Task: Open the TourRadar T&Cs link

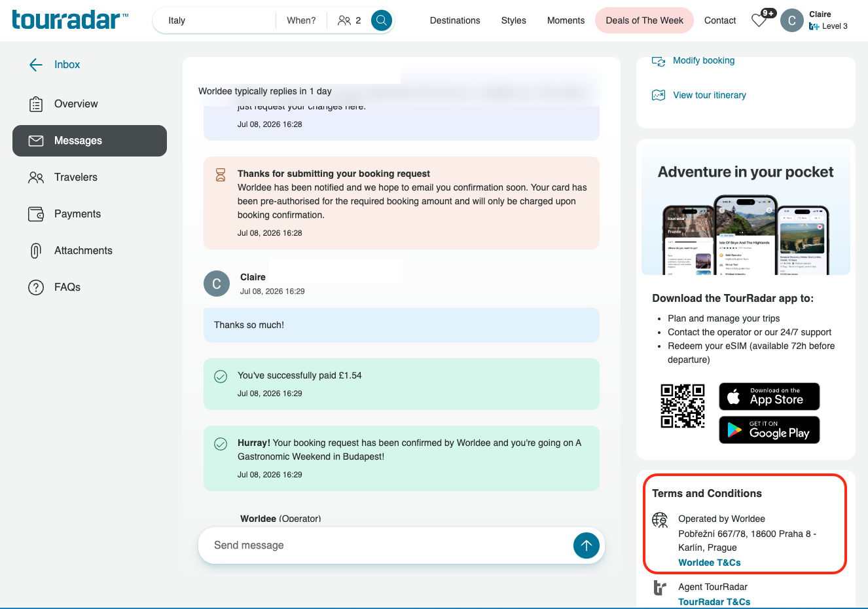Action: tap(714, 602)
